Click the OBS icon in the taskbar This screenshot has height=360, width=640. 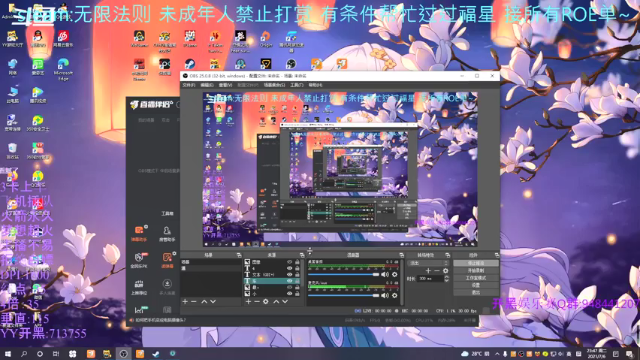[x=123, y=353]
